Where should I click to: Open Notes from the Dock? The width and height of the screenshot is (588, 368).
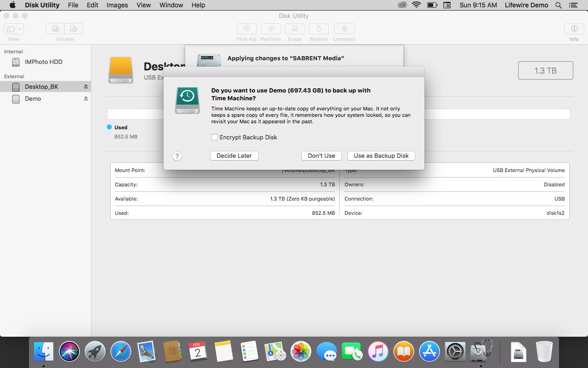click(x=224, y=352)
